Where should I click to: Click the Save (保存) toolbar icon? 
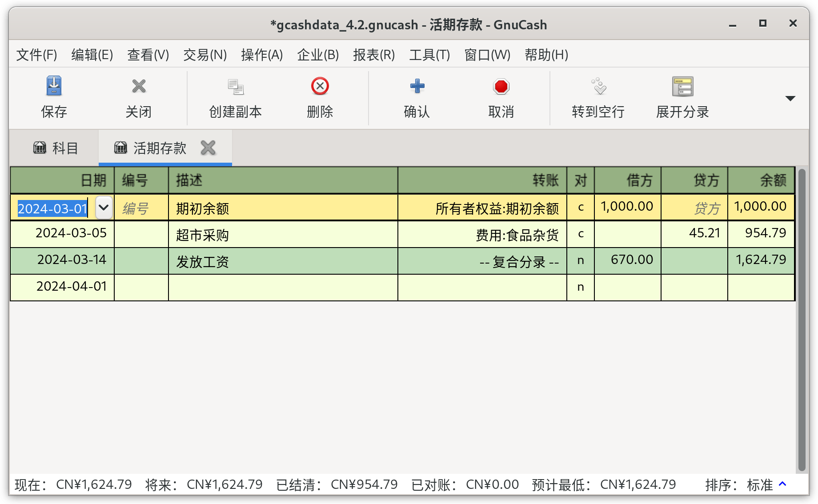tap(54, 86)
